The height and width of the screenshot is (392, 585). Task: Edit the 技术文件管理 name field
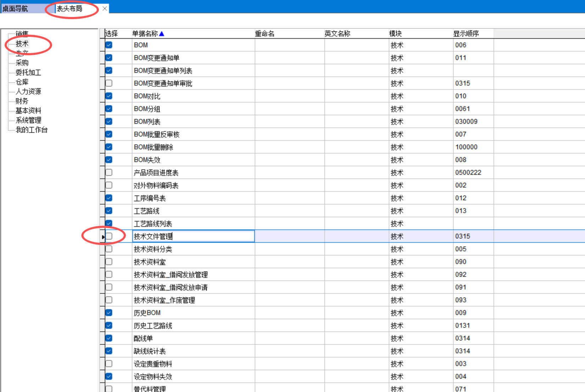click(193, 236)
